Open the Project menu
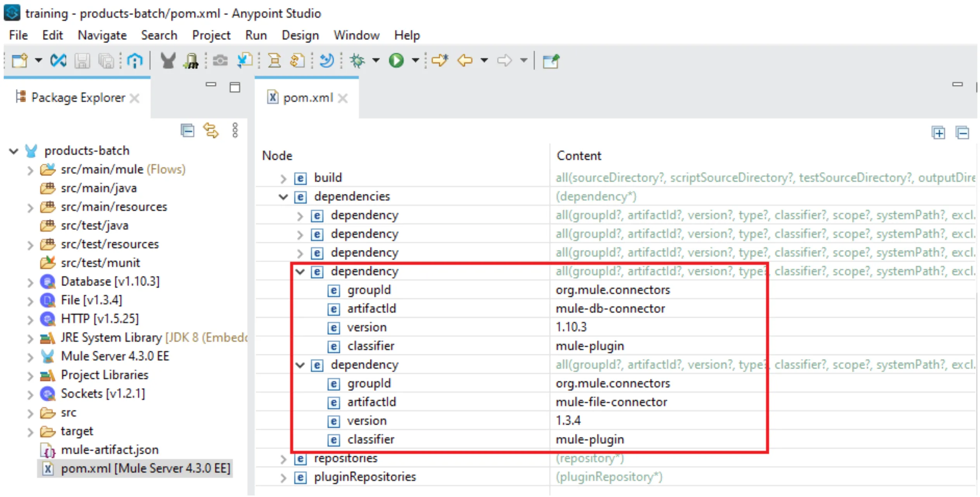980x497 pixels. pyautogui.click(x=211, y=35)
